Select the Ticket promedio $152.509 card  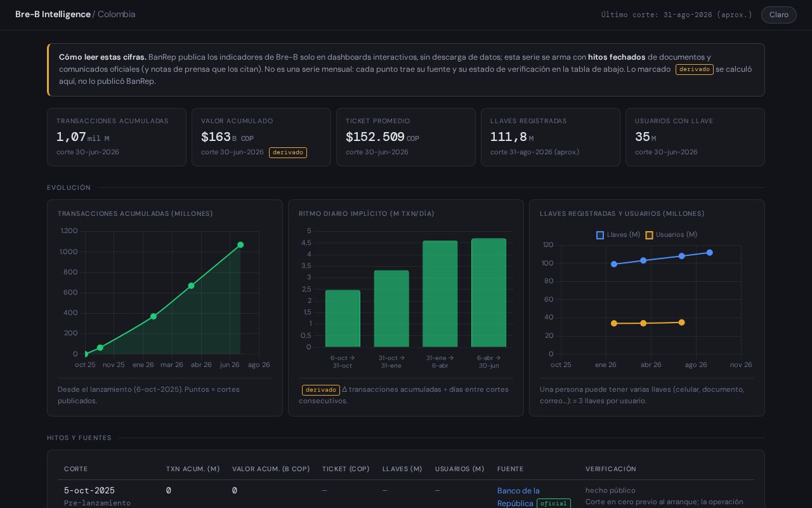click(406, 137)
